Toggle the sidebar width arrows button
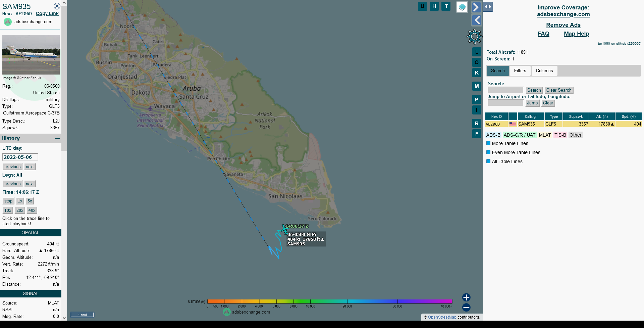Viewport: 644px width, 328px height. click(x=488, y=7)
